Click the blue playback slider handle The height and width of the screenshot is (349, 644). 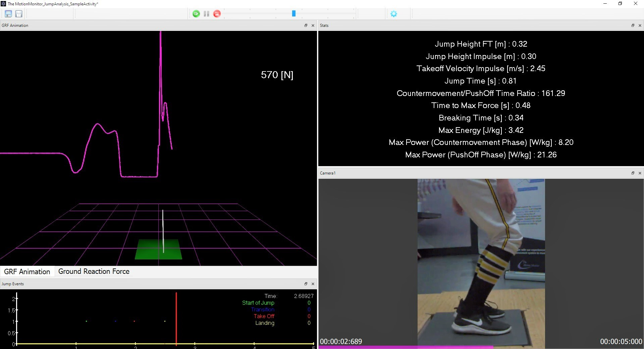coord(294,13)
